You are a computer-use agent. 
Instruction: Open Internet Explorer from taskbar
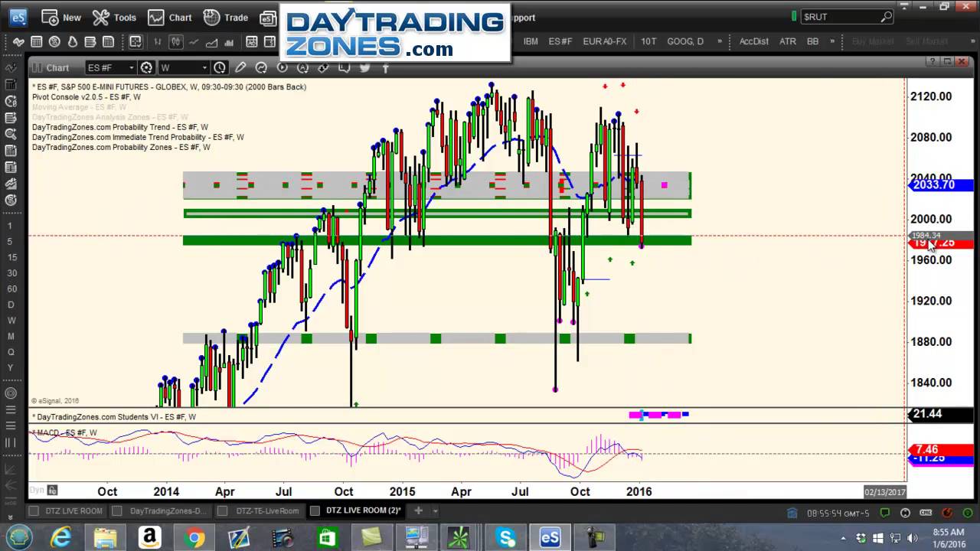click(x=61, y=537)
